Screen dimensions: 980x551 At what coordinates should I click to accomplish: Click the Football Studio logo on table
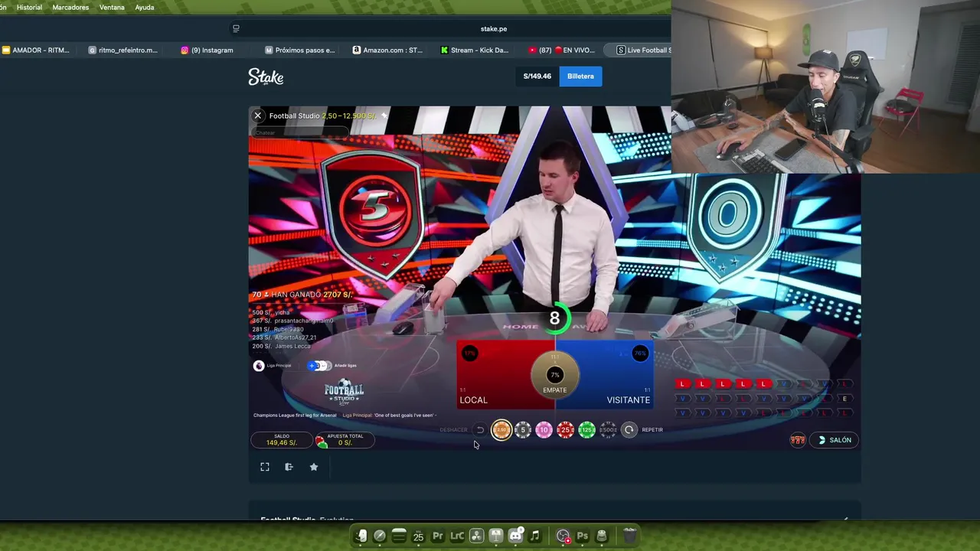click(x=345, y=392)
